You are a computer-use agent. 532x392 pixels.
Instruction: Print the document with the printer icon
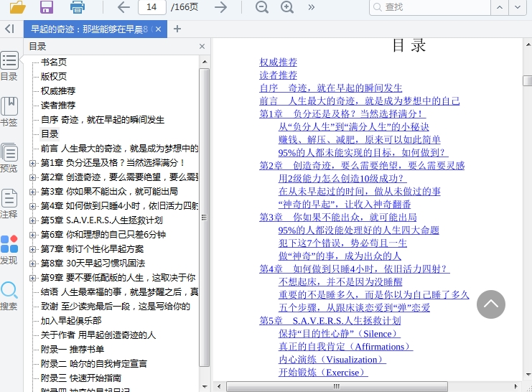[77, 6]
